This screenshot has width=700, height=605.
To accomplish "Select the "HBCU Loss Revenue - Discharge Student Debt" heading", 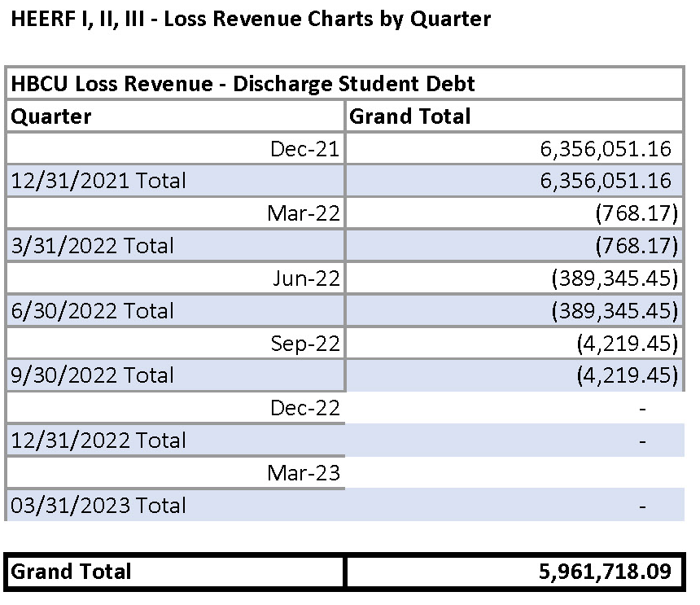I will pyautogui.click(x=243, y=84).
